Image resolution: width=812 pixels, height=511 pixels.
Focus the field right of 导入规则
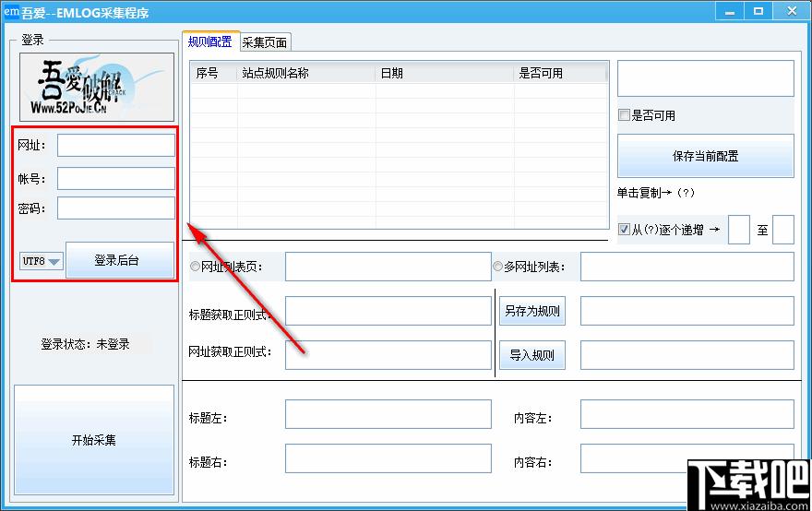pos(687,355)
